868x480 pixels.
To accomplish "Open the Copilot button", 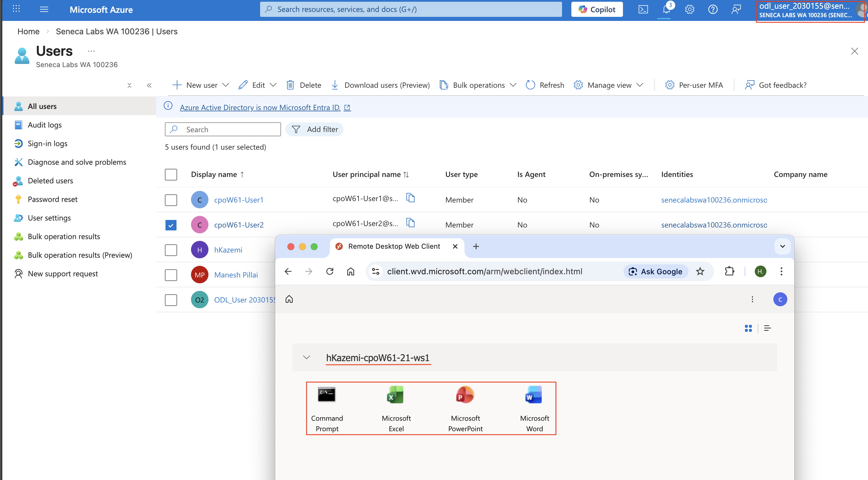I will (x=597, y=9).
